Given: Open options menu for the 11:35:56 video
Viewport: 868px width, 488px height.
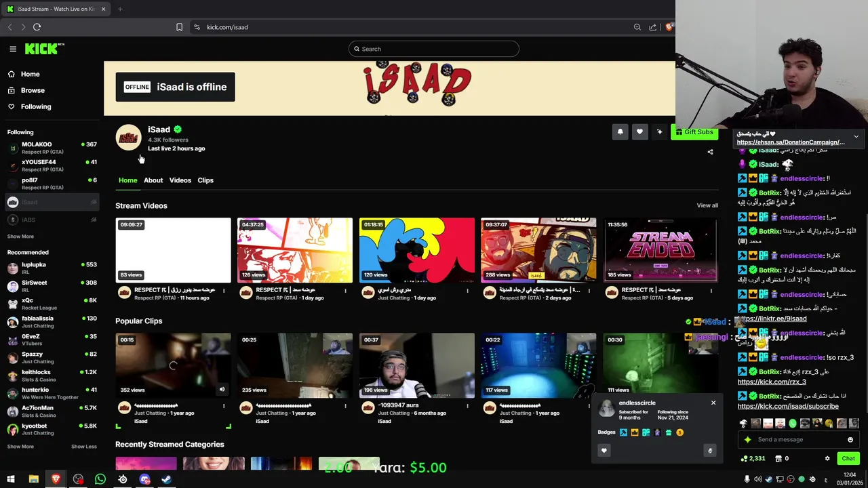Looking at the screenshot, I should (x=711, y=291).
